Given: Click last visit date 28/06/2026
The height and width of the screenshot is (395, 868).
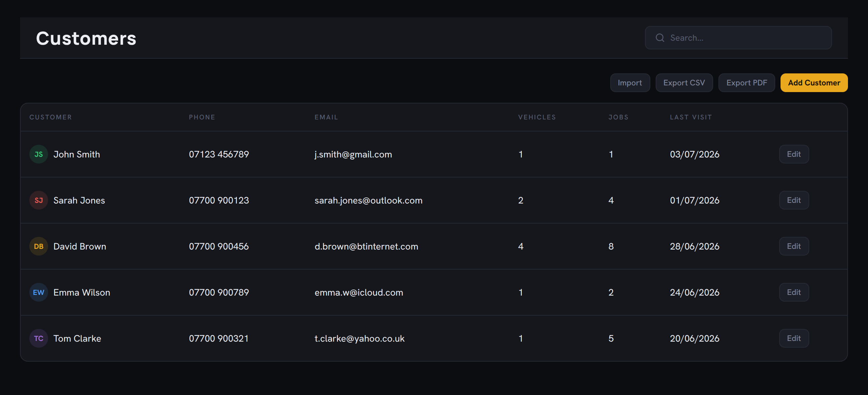Looking at the screenshot, I should click(x=694, y=246).
